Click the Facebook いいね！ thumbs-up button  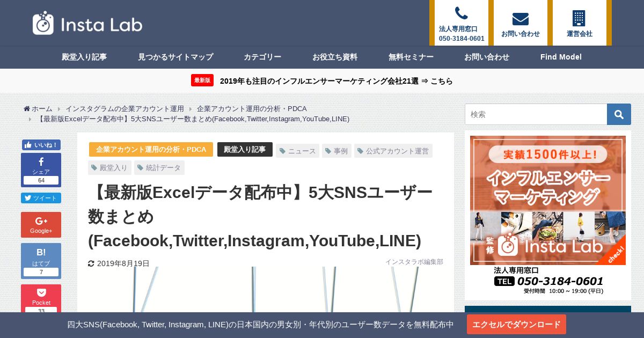click(41, 145)
